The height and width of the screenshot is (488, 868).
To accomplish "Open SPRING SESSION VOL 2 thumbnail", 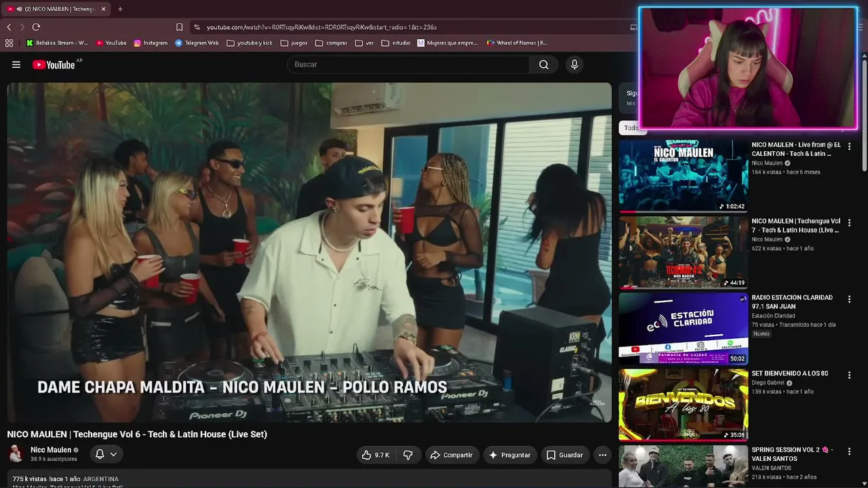I will pyautogui.click(x=684, y=466).
